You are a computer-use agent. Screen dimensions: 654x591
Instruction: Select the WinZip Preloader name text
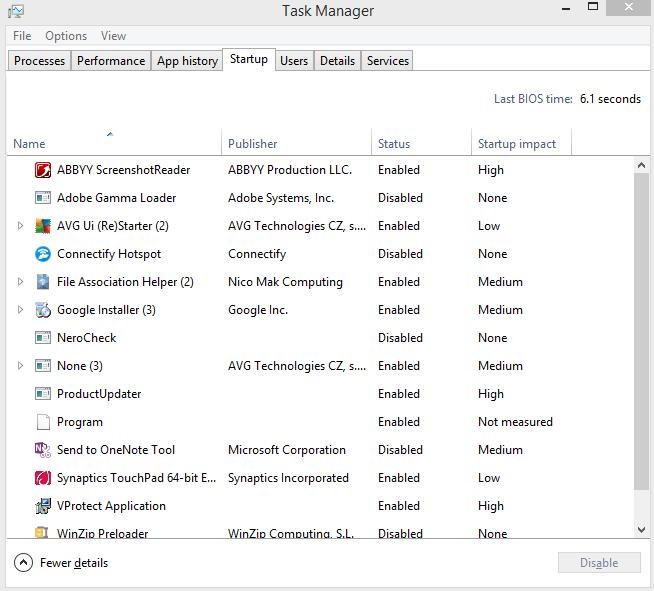pyautogui.click(x=103, y=533)
